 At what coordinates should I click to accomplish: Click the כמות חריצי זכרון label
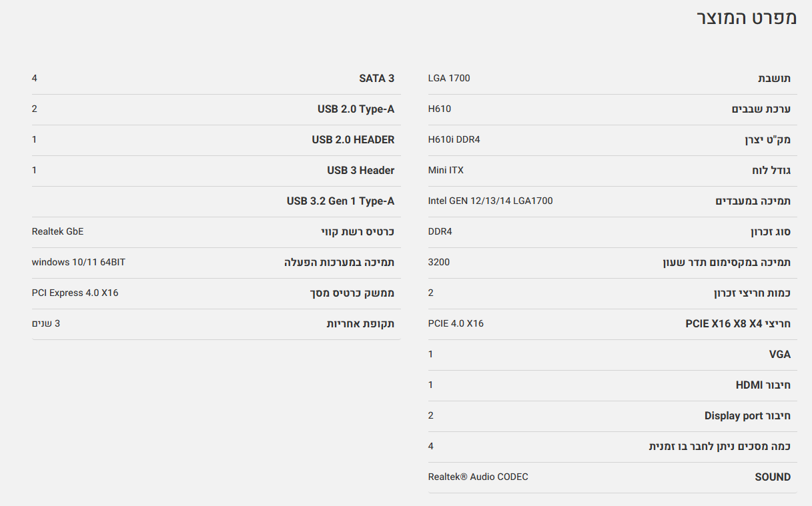752,293
